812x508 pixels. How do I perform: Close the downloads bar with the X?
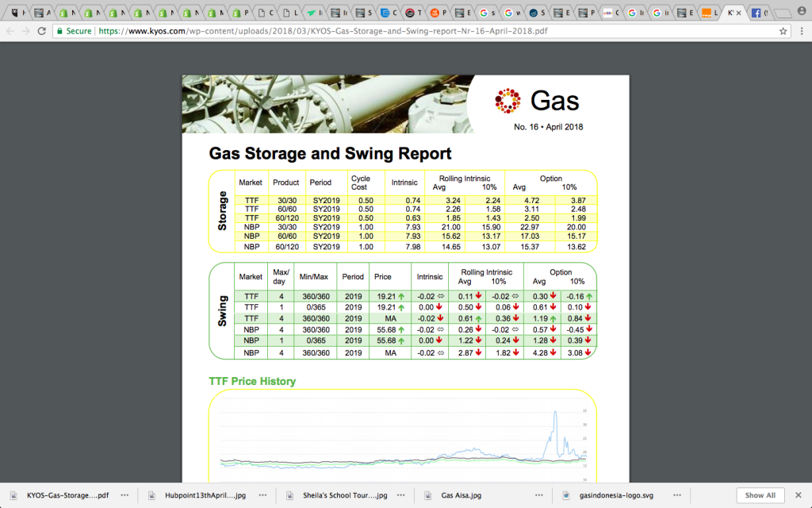799,495
